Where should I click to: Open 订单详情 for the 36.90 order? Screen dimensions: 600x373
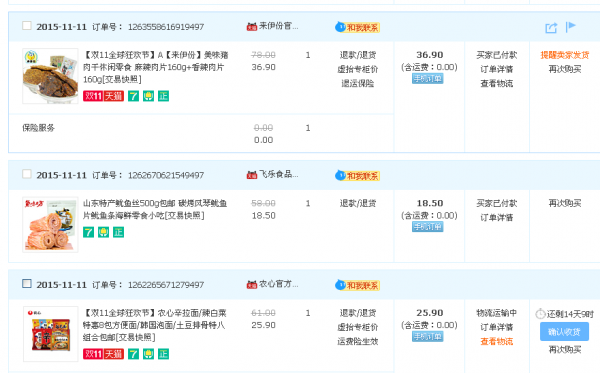coord(497,69)
